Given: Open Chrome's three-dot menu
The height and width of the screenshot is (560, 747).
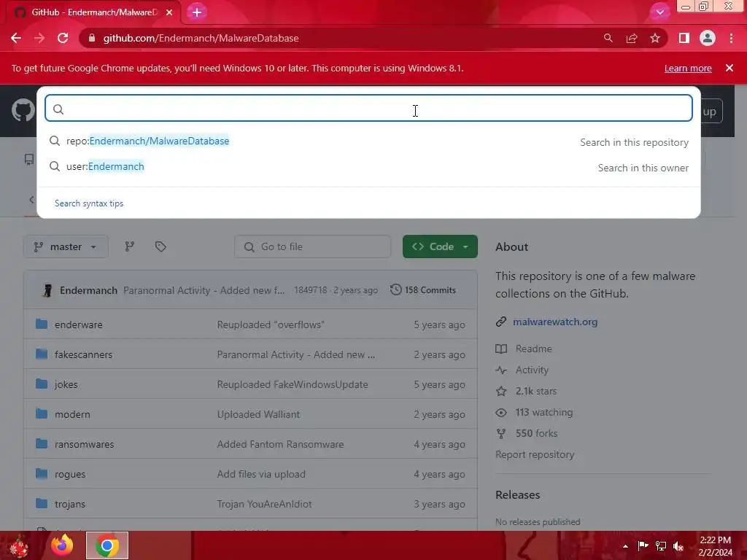Looking at the screenshot, I should [731, 38].
